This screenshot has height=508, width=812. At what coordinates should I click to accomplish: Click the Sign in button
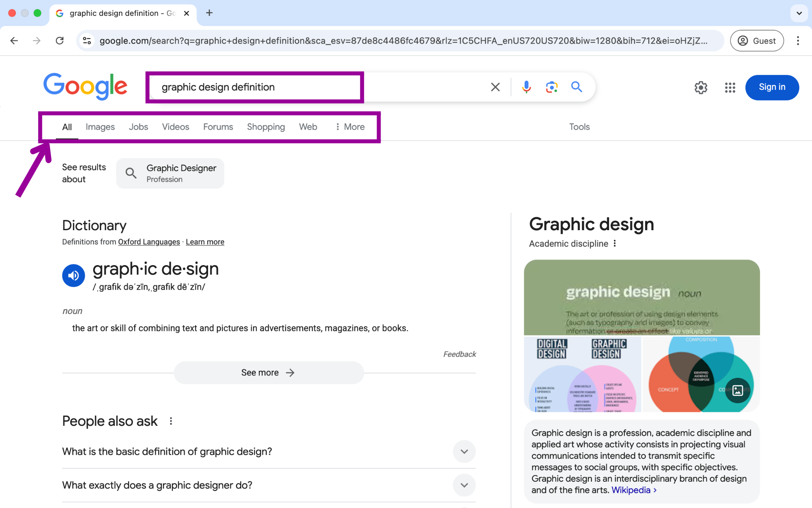[x=772, y=87]
